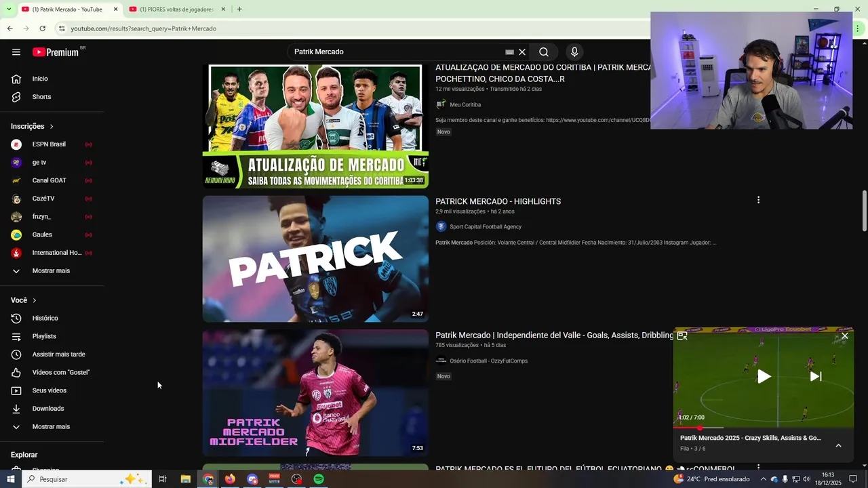
Task: Open File Explorer from the taskbar
Action: point(186,479)
